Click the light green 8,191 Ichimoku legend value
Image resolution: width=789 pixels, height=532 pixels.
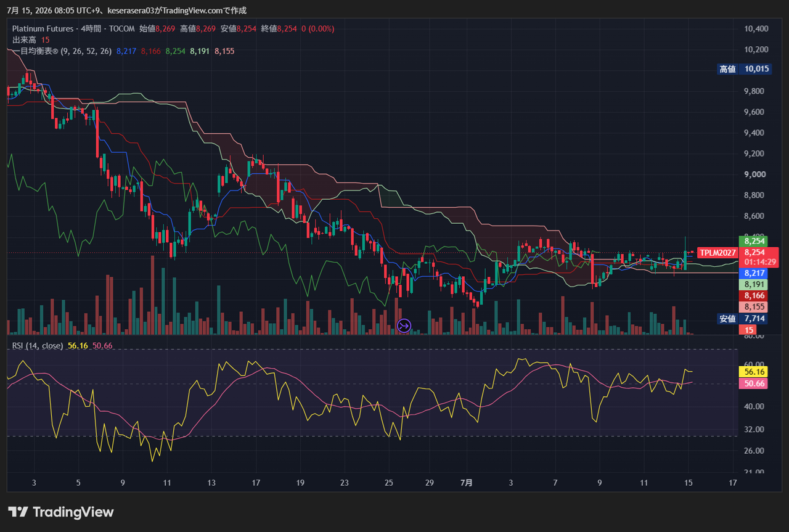[x=200, y=51]
